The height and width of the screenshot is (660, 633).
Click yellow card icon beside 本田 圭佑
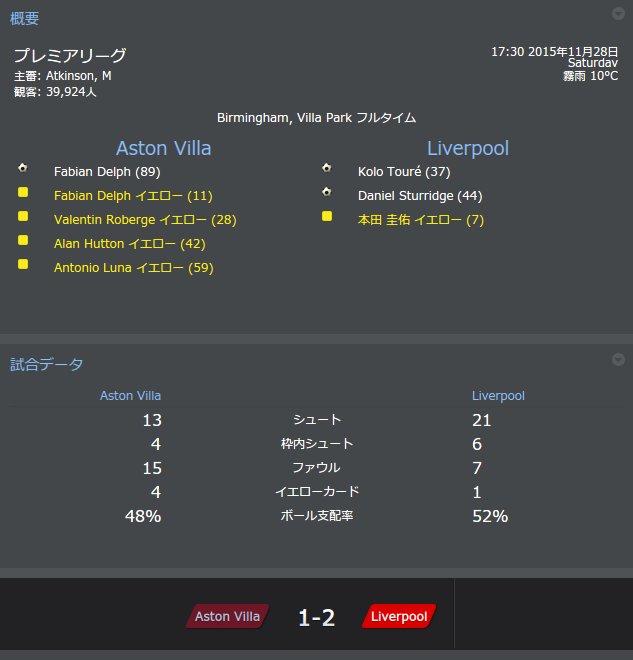[x=327, y=216]
